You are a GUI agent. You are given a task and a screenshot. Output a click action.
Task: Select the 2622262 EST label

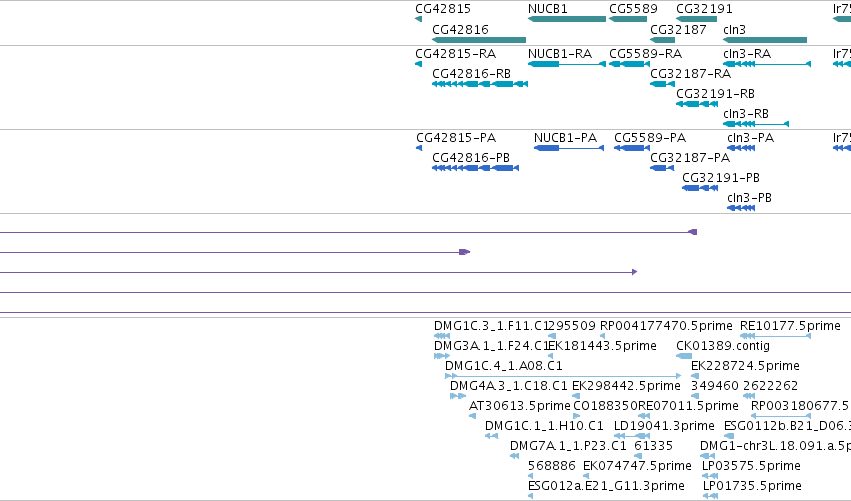pyautogui.click(x=771, y=386)
